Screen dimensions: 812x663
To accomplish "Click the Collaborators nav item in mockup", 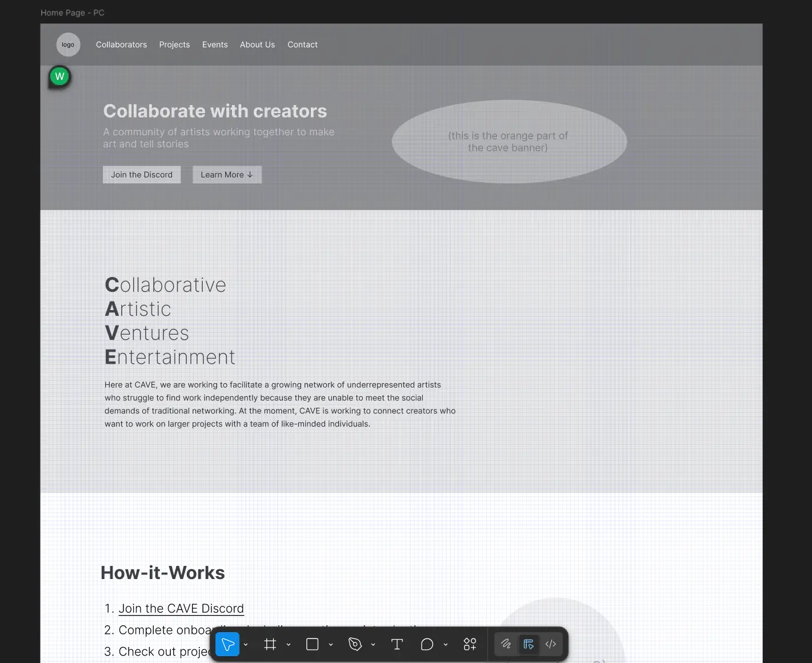I will point(121,45).
